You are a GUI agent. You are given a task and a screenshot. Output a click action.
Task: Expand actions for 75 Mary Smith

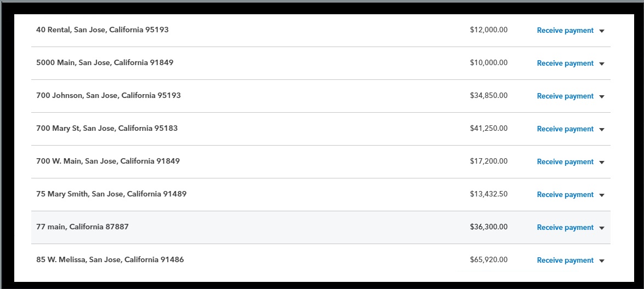tap(601, 195)
